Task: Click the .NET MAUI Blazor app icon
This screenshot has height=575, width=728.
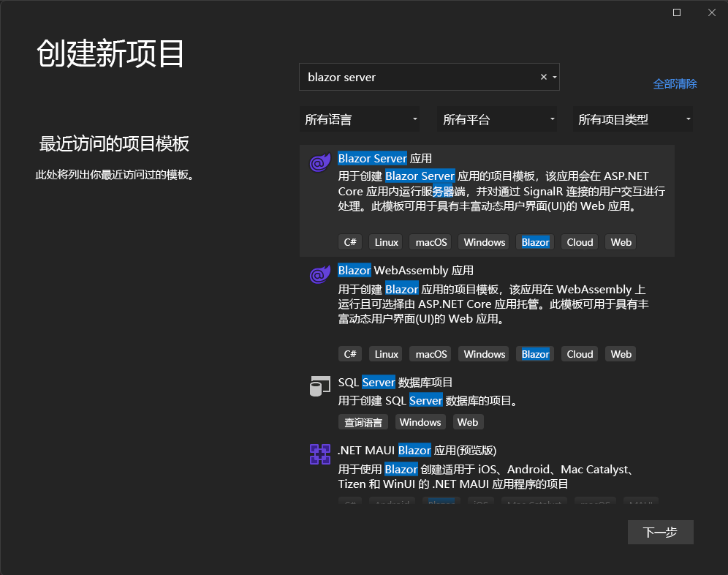Action: pos(320,454)
